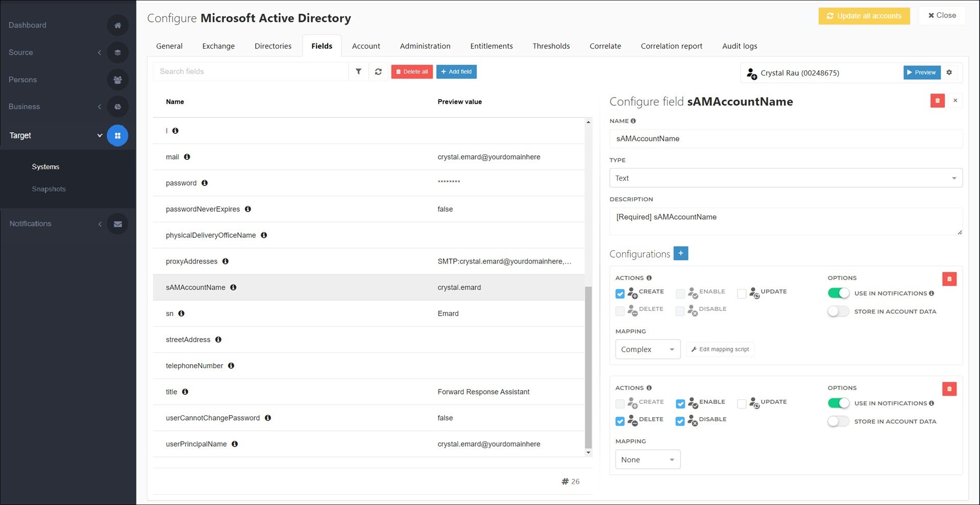The image size is (980, 505).
Task: Click the NAME input field
Action: (x=786, y=138)
